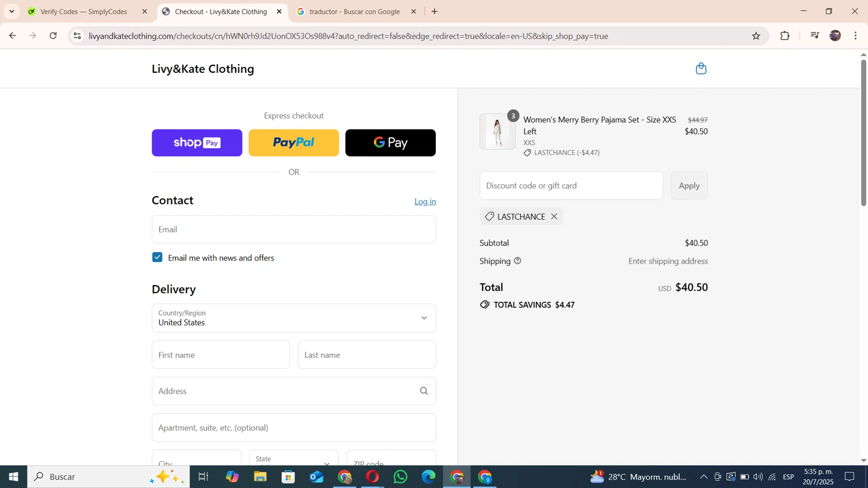
Task: Open the shopping bag cart icon
Action: click(701, 68)
